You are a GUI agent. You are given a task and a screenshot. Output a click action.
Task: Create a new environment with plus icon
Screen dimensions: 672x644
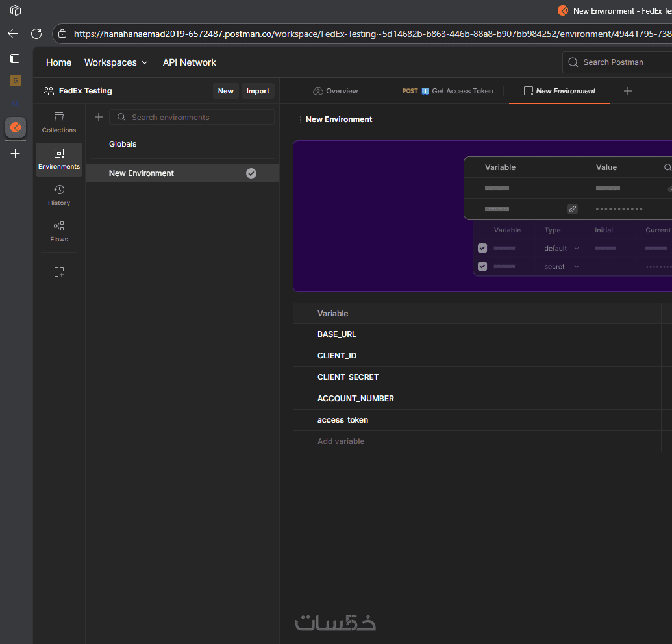click(99, 117)
